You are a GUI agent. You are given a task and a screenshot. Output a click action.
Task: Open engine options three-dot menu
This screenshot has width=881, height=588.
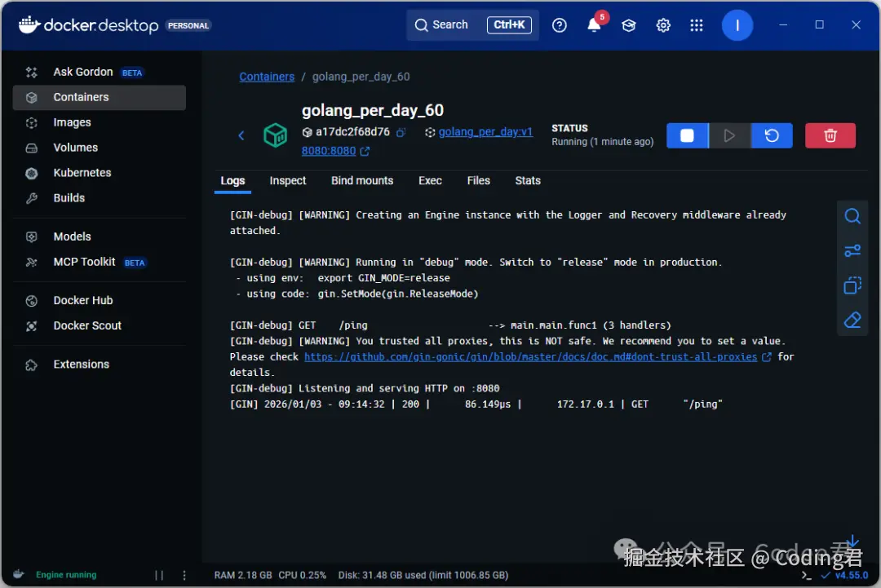coord(184,575)
